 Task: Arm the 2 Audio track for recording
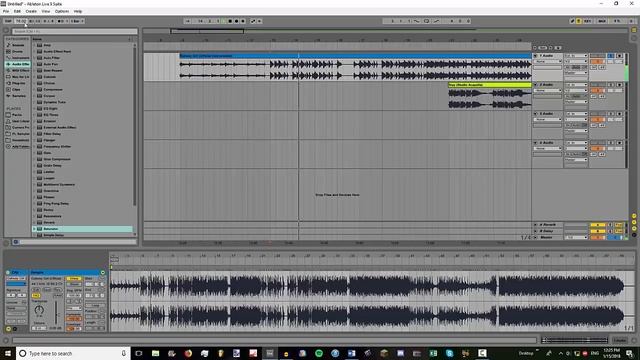620,84
